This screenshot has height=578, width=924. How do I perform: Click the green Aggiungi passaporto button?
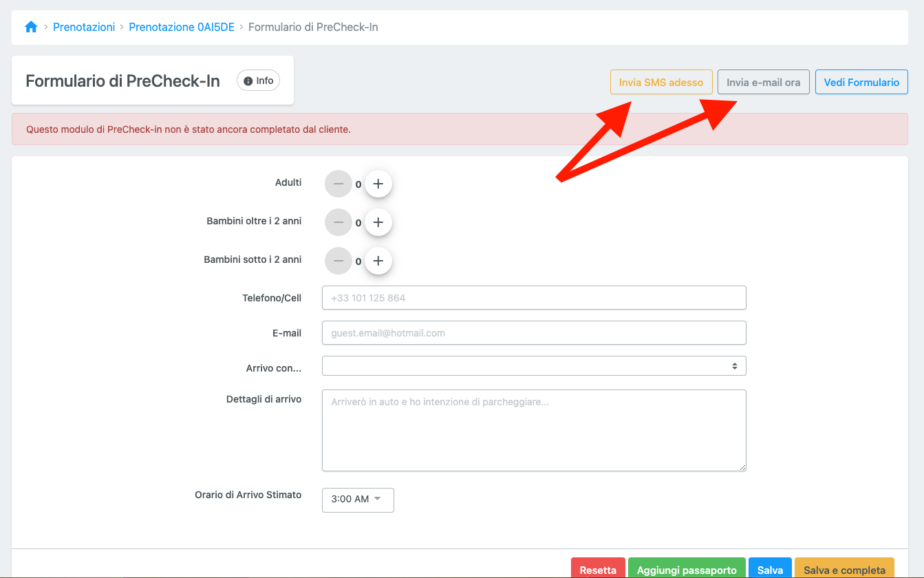pyautogui.click(x=686, y=569)
